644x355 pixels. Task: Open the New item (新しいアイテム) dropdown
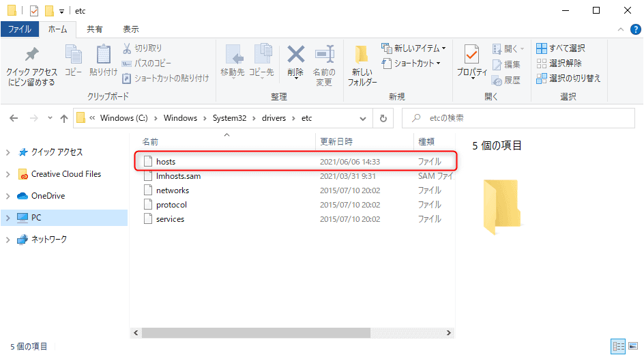(414, 48)
